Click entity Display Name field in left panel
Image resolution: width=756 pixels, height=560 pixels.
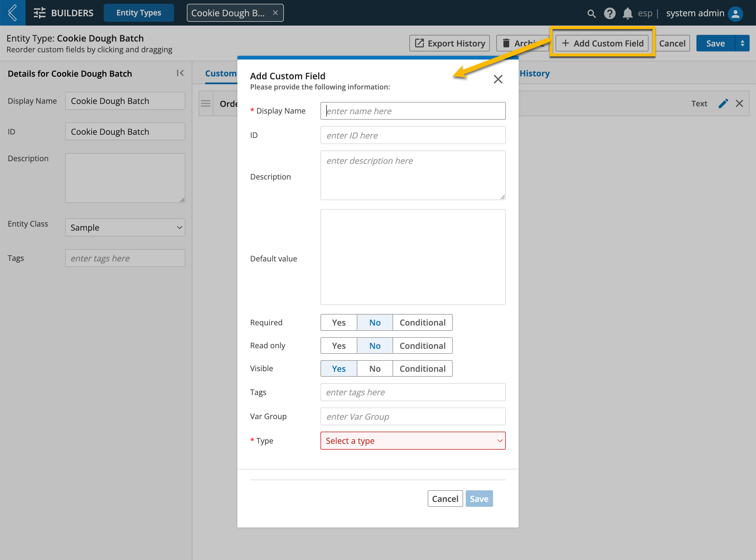[x=125, y=101]
